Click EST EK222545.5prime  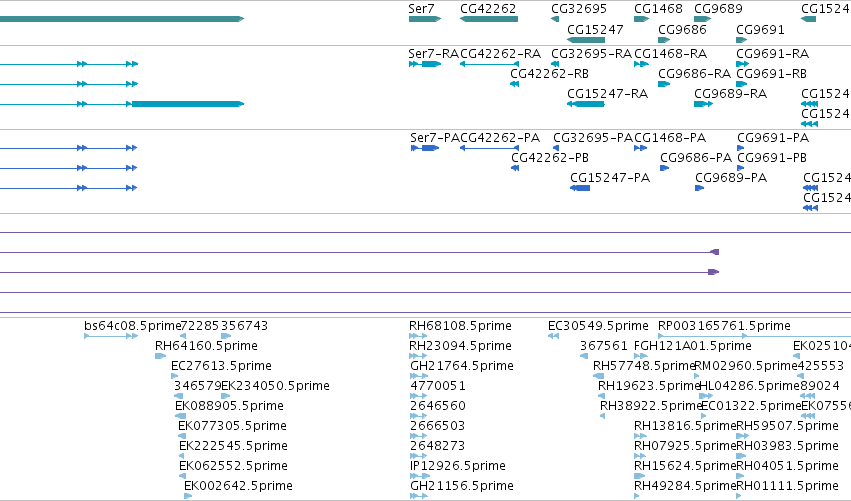click(233, 446)
